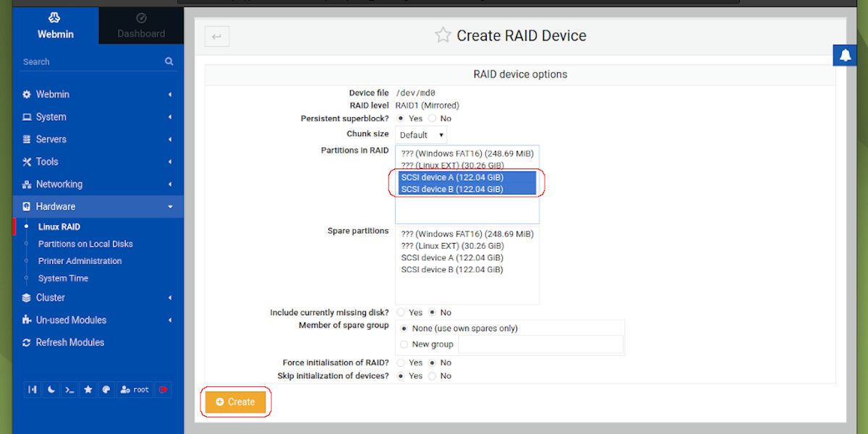Switch to night mode via the moon icon
This screenshot has width=868, height=434.
tap(51, 389)
